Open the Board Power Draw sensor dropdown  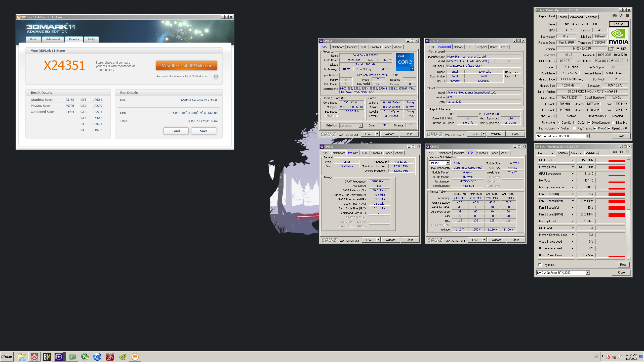tap(573, 255)
